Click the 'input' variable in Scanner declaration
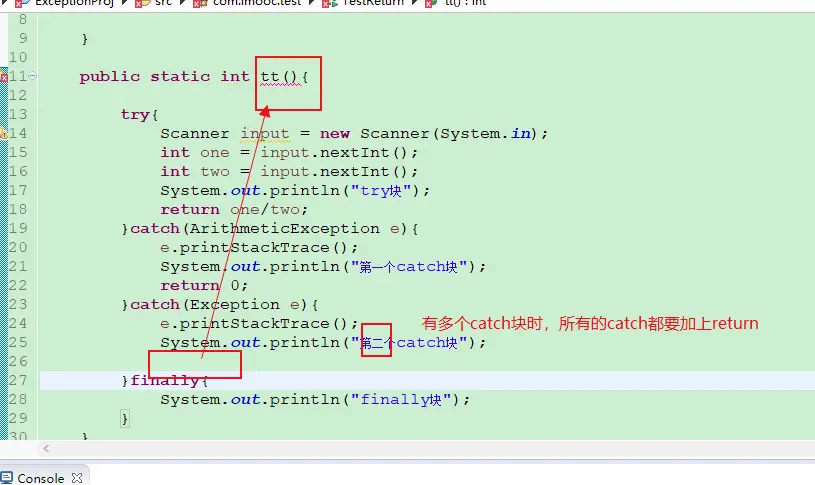This screenshot has width=815, height=485. [265, 134]
